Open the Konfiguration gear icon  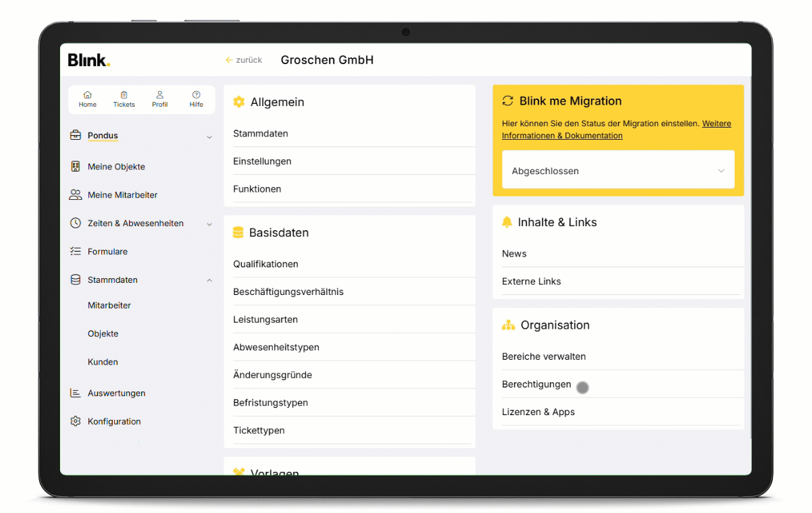[76, 421]
